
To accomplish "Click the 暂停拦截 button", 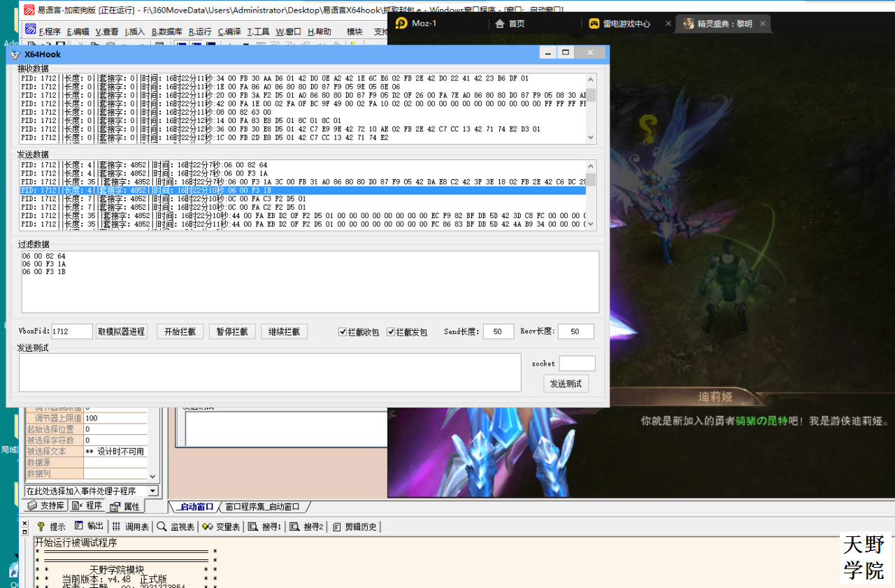I will [x=232, y=331].
